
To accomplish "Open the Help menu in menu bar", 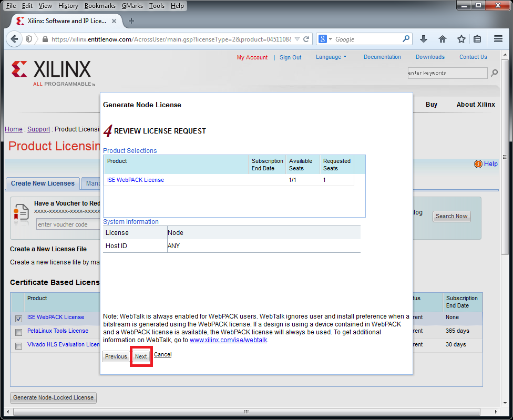I will (177, 6).
